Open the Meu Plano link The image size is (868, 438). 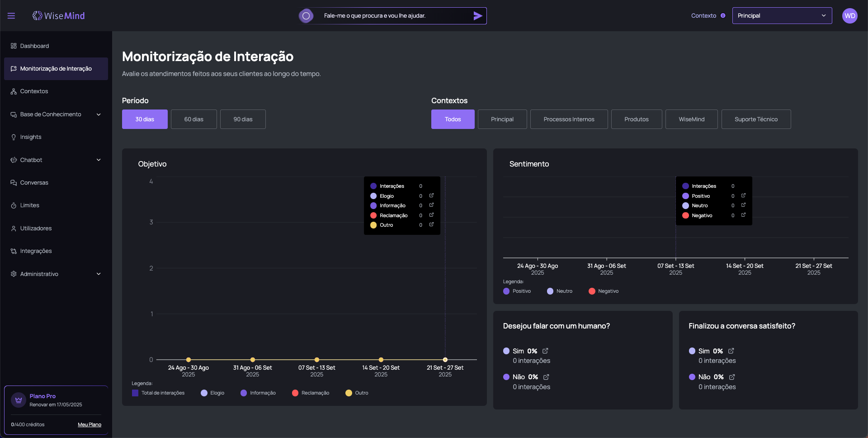pos(89,425)
